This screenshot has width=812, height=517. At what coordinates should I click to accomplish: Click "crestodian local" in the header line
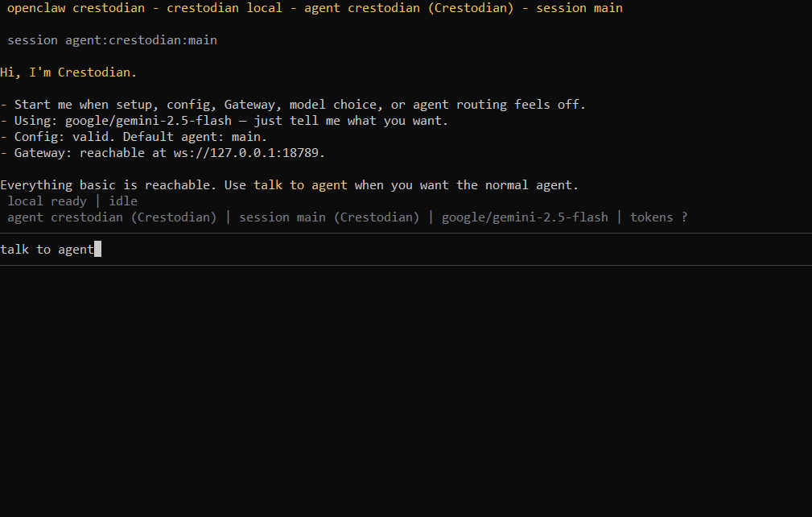[x=225, y=8]
